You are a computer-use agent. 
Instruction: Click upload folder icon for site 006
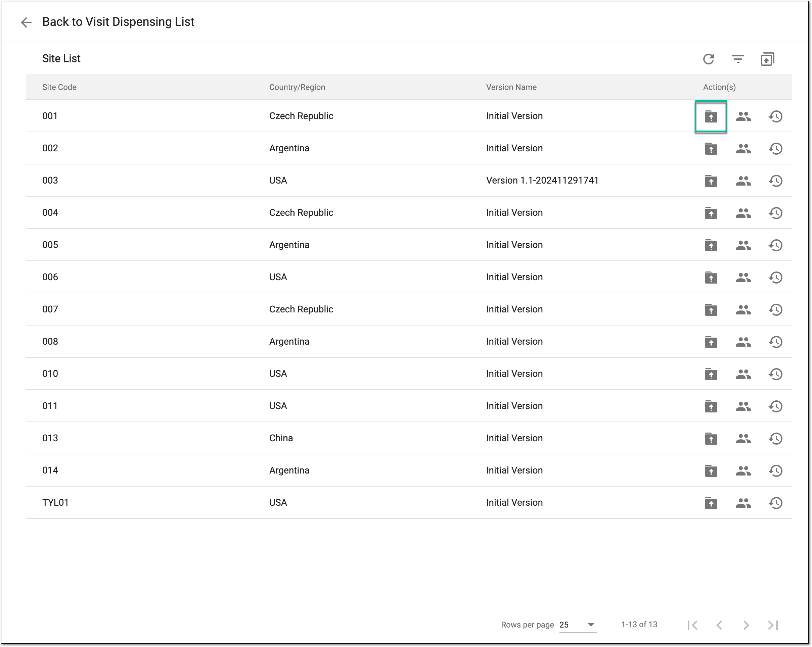pyautogui.click(x=711, y=278)
